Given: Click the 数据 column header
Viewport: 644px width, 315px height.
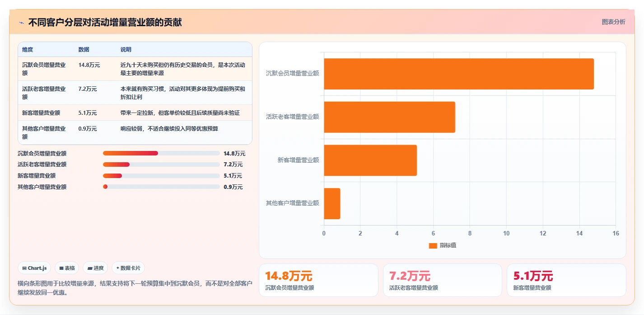Looking at the screenshot, I should pyautogui.click(x=84, y=50).
